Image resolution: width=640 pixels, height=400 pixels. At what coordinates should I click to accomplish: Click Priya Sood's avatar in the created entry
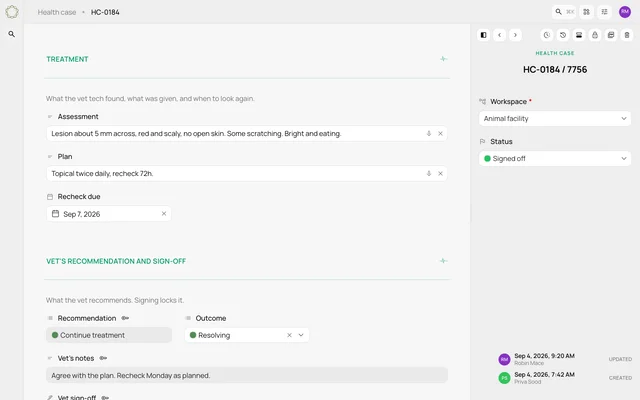tap(504, 378)
